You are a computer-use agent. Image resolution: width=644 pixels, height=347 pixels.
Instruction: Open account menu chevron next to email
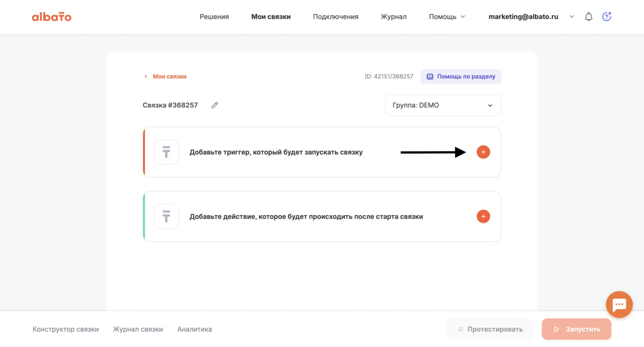572,16
